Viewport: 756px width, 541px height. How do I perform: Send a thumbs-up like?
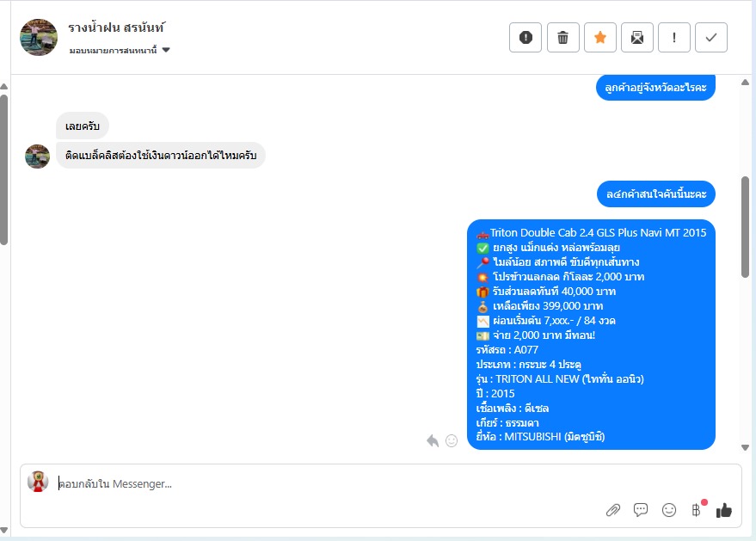(x=723, y=510)
